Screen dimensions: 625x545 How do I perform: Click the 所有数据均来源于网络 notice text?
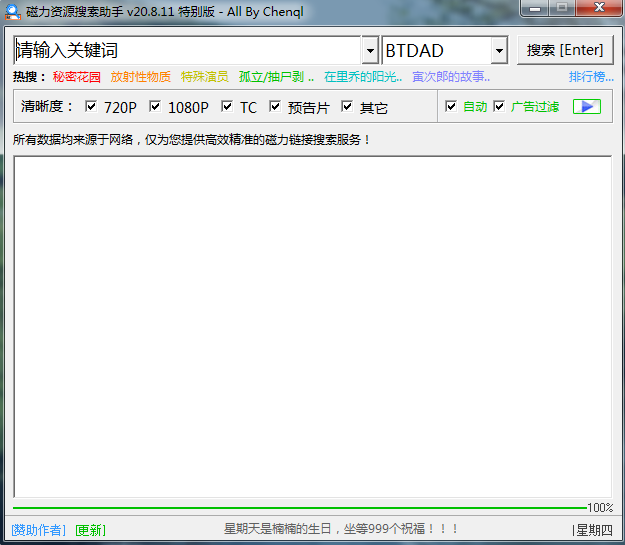coord(192,140)
